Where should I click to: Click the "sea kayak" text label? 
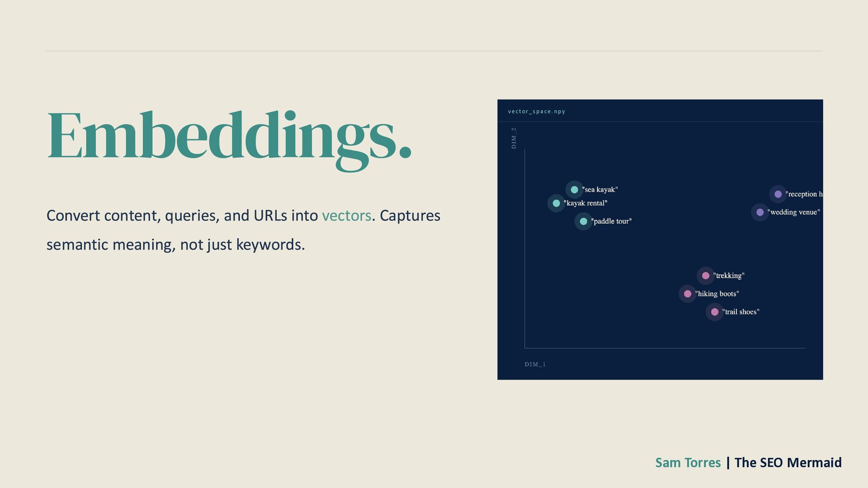point(600,190)
